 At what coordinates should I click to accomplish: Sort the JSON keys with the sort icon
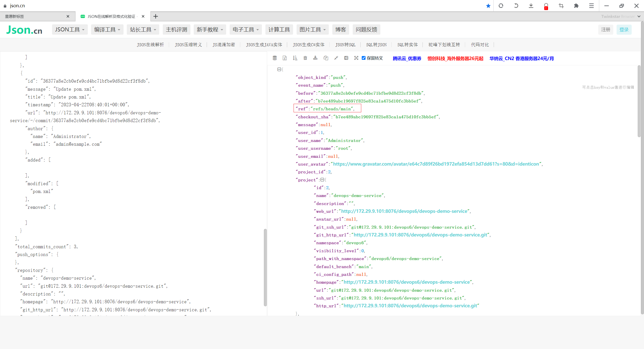295,58
